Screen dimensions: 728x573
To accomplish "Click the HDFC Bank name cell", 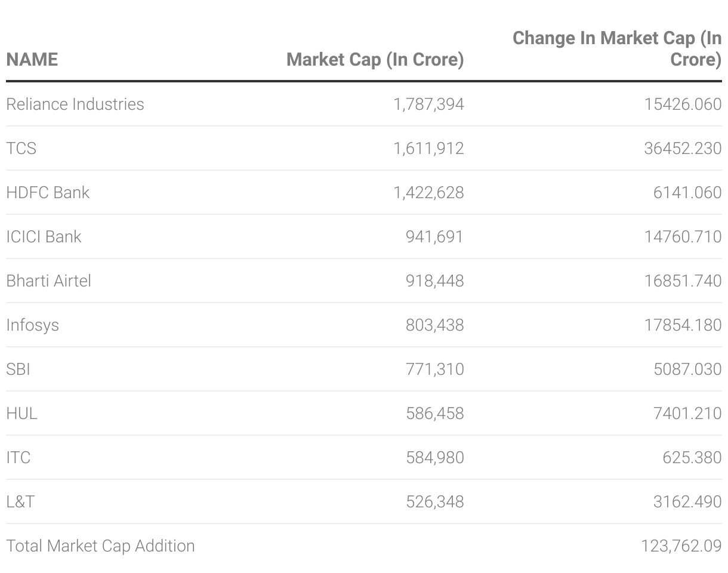I will [x=48, y=192].
